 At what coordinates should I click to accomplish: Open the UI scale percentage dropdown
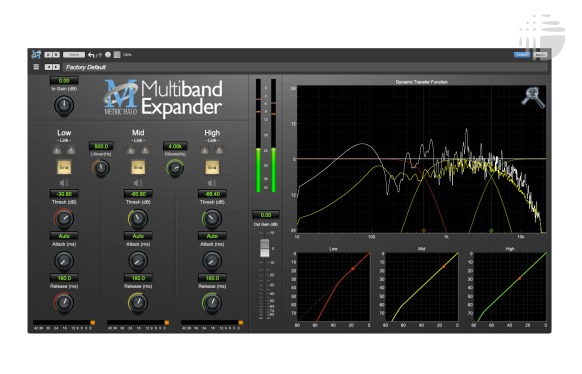pyautogui.click(x=127, y=55)
